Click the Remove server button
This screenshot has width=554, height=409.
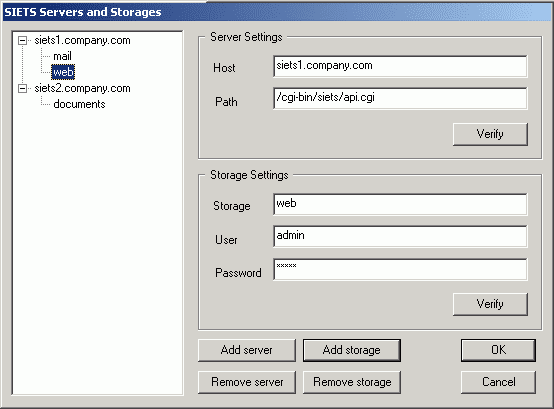click(247, 382)
